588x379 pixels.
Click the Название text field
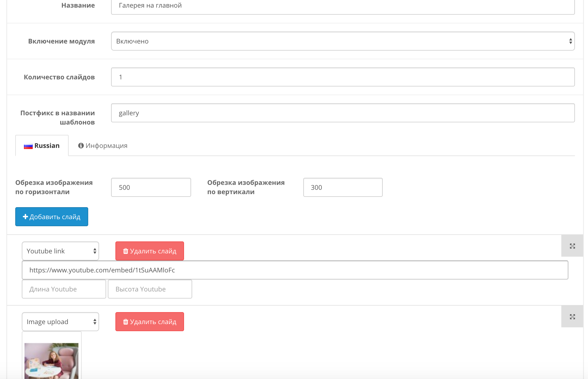342,6
